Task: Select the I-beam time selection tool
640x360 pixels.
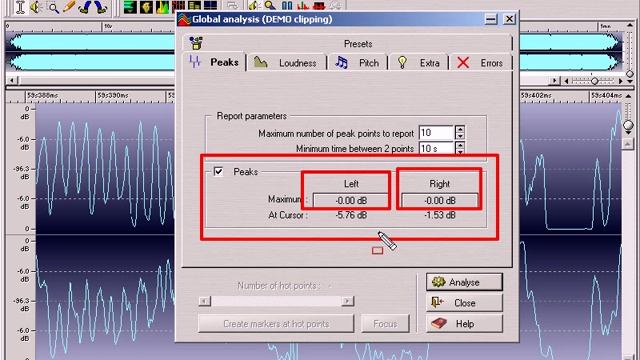Action: coord(20,7)
